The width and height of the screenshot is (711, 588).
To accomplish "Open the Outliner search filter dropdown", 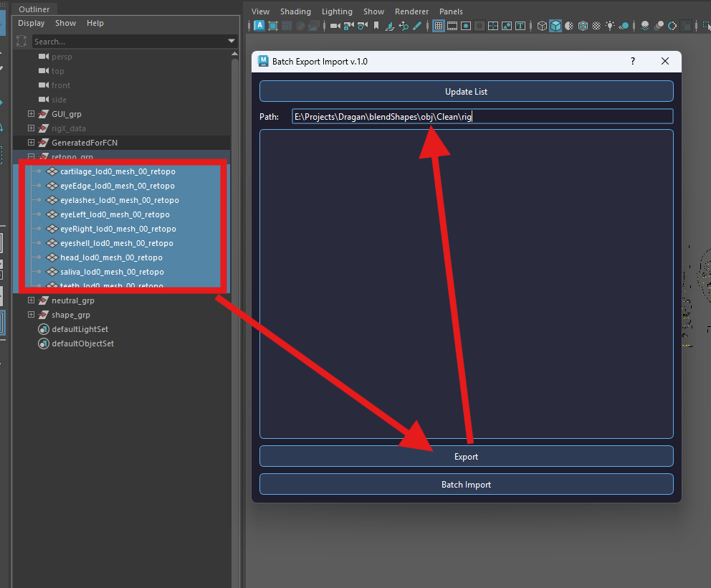I will pos(231,42).
